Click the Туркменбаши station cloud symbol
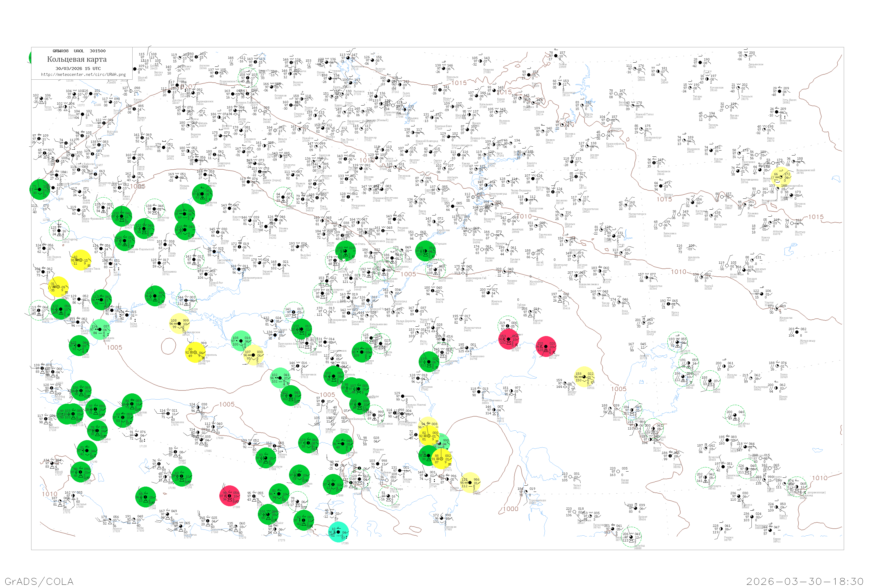Viewport: 882px width, 588px height. [525, 491]
